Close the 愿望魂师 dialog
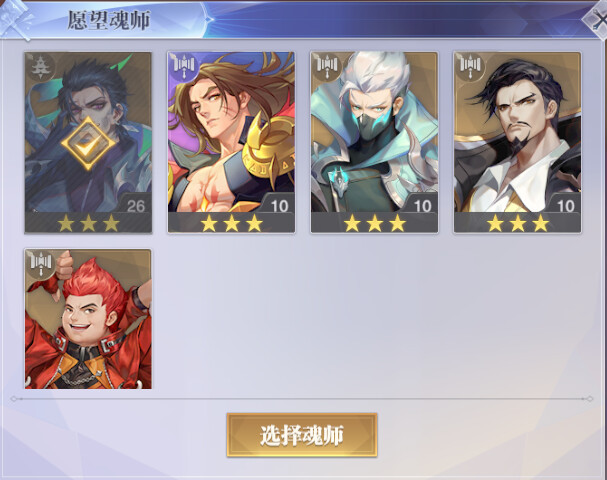This screenshot has width=607, height=480. pos(597,19)
